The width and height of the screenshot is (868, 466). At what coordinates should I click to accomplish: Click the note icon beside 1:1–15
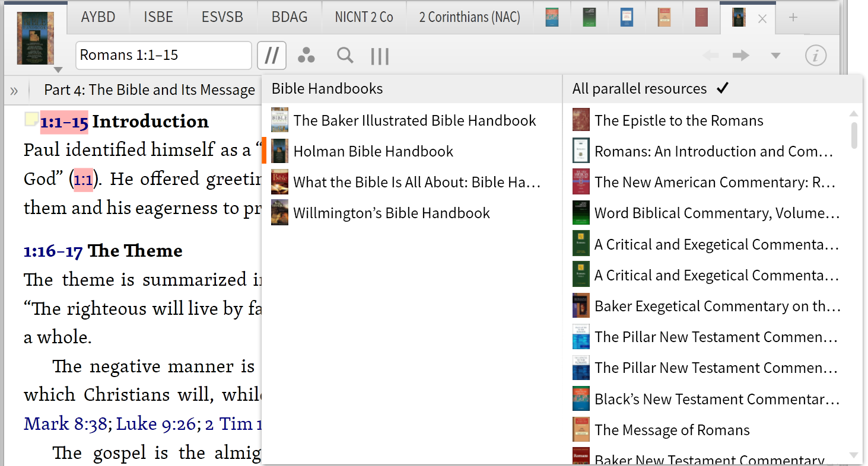pos(31,119)
